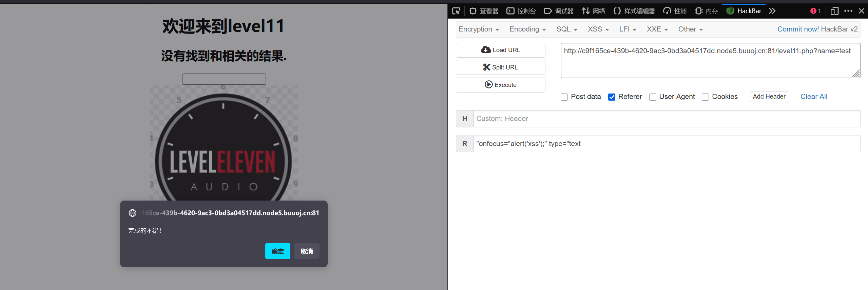Open the Style Editor (样式编辑器) panel
868x290 pixels.
point(634,11)
